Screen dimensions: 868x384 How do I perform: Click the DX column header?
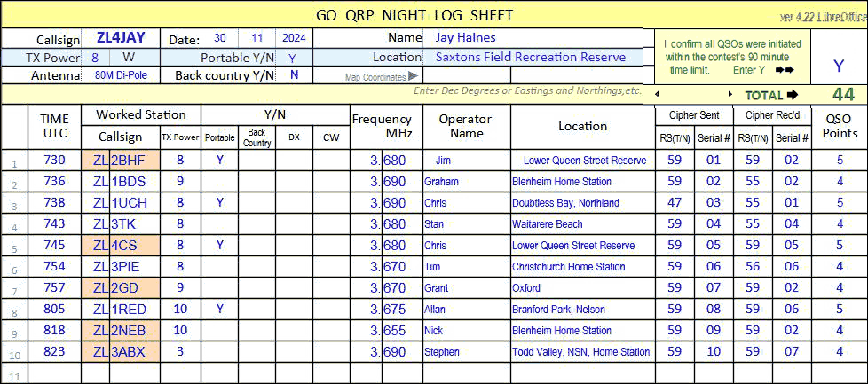(x=294, y=137)
